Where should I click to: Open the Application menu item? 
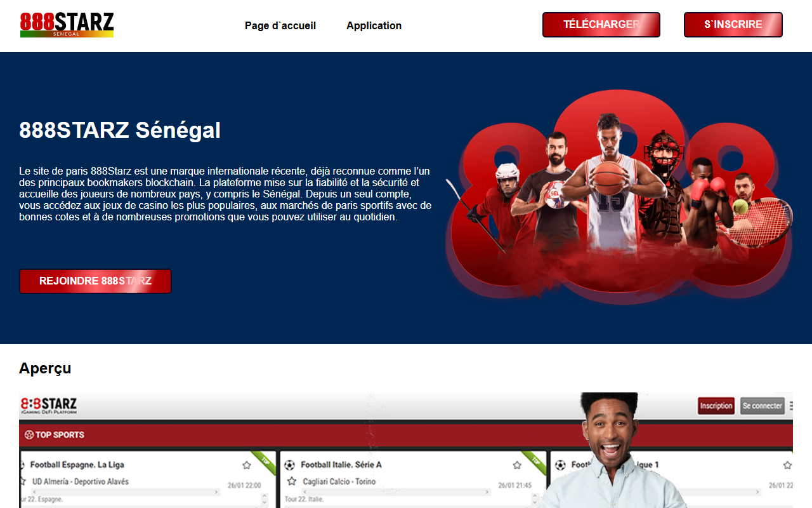coord(374,26)
